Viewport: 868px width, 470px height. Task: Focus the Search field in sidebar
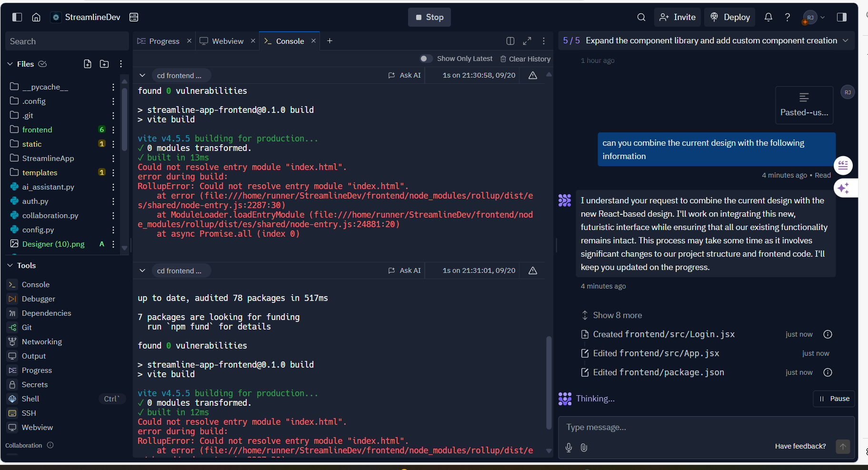point(67,41)
